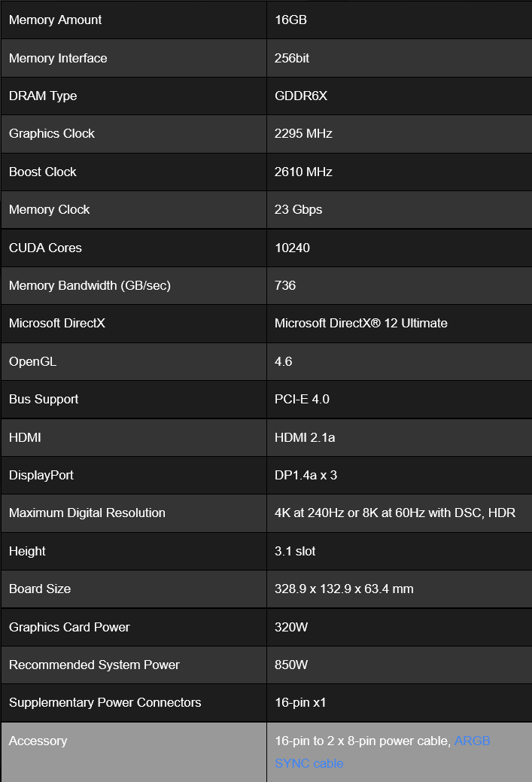Select the OpenGL 4.6 value cell
The image size is (532, 782).
pyautogui.click(x=284, y=362)
